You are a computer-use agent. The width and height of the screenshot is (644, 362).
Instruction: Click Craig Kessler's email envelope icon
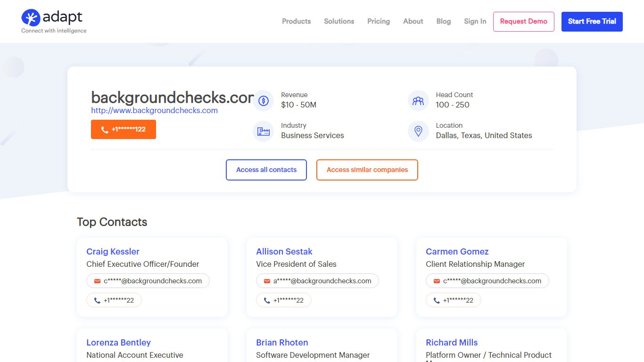coord(97,281)
